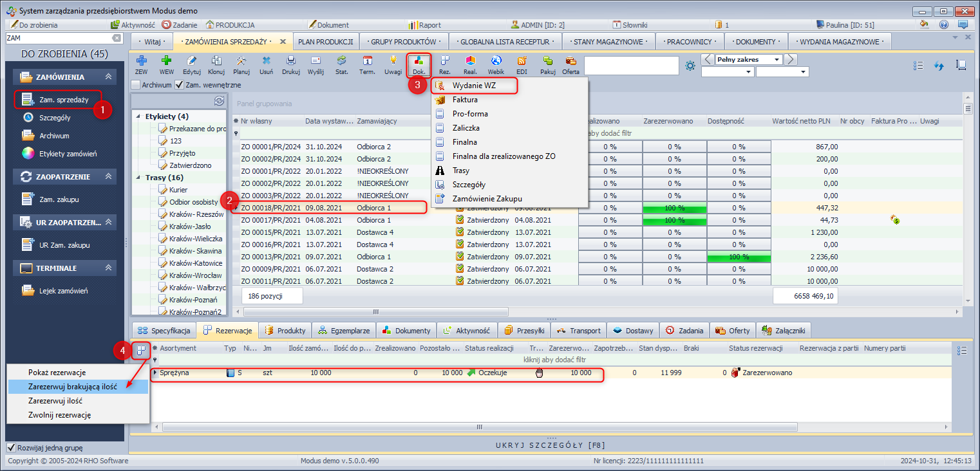
Task: Uncheck the Zam. wewnętrzne checkbox
Action: [x=180, y=85]
